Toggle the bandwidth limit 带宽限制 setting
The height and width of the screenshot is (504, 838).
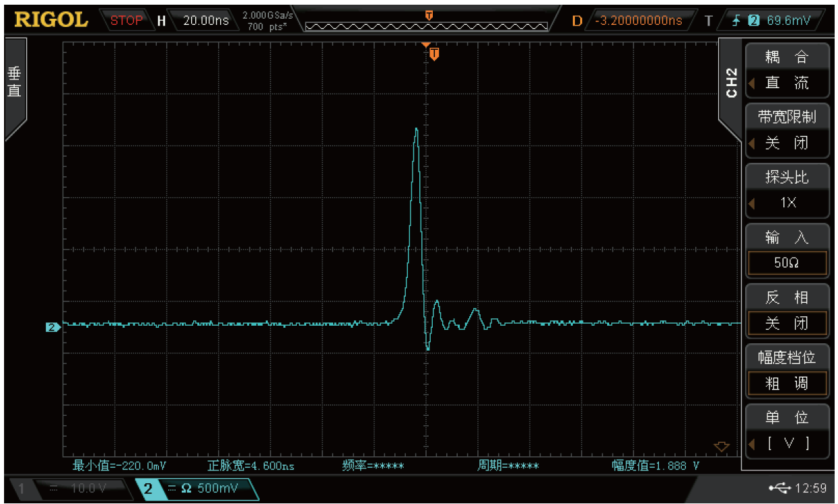(786, 131)
